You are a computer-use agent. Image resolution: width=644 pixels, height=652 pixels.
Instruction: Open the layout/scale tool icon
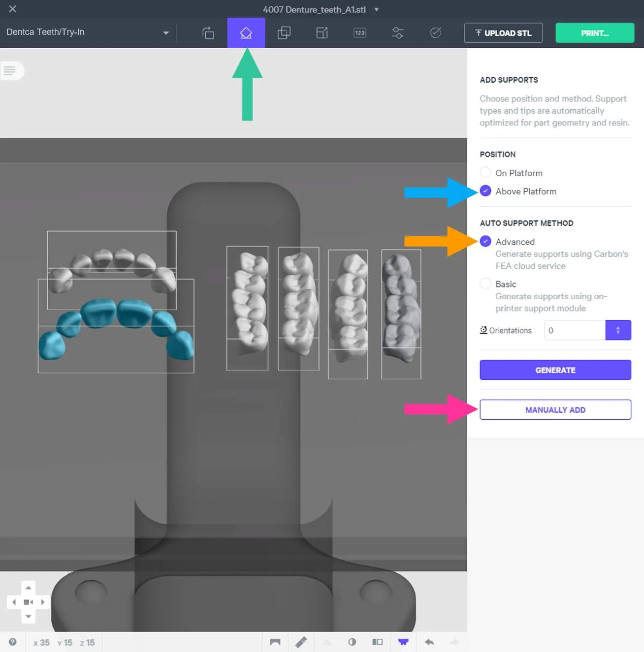[322, 33]
